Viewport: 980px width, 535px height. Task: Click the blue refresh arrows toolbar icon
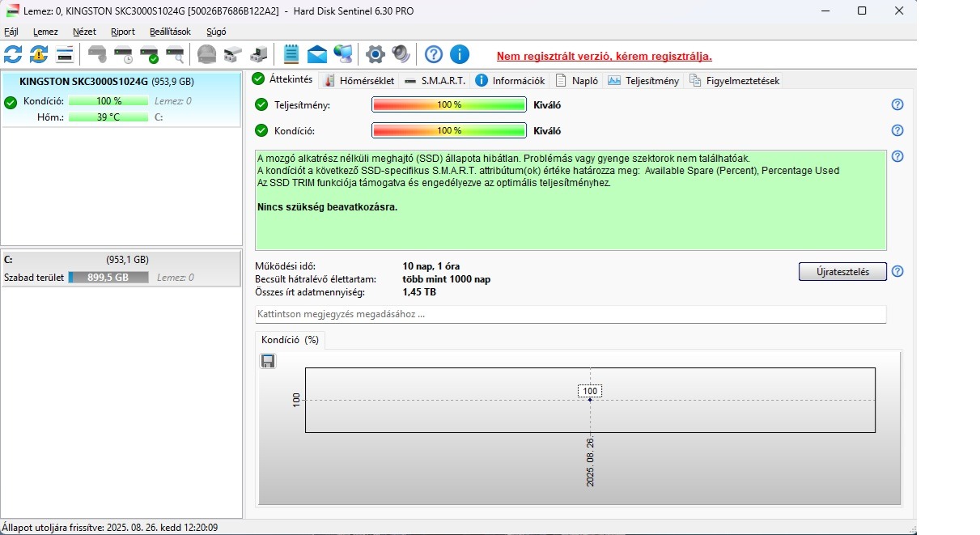tap(13, 54)
